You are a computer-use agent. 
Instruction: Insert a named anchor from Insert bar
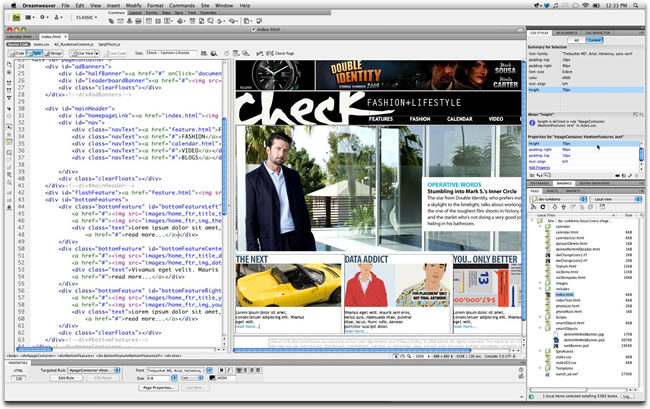[129, 21]
